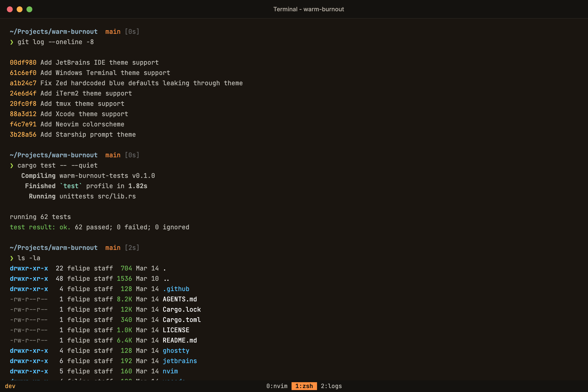The image size is (588, 392).
Task: Open the jetbrains folder in the listing
Action: click(180, 361)
